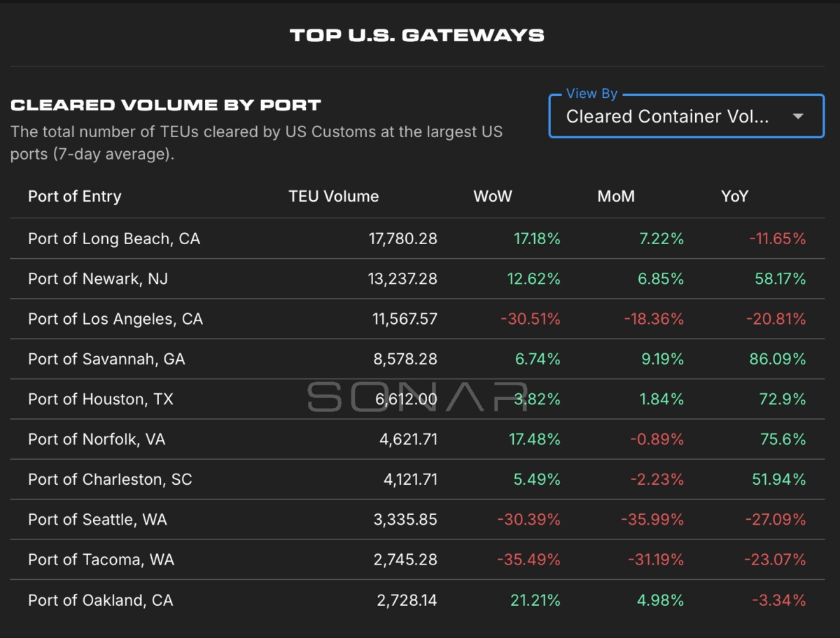Select the Port of Los Angeles, CA row
This screenshot has height=638, width=840.
pos(417,319)
